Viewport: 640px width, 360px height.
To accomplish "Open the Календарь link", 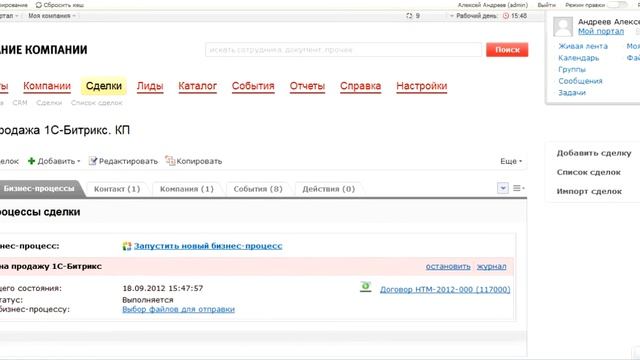I will pos(579,58).
